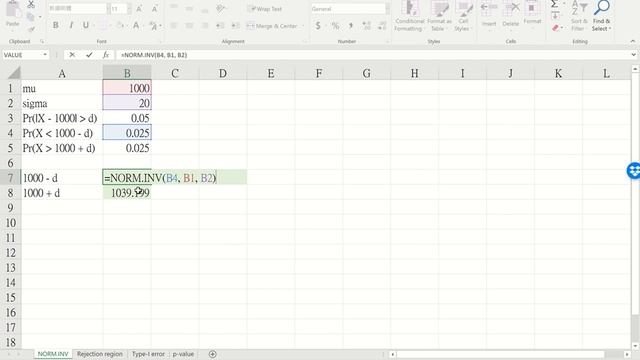
Task: Open Format as Table gallery
Action: (439, 16)
